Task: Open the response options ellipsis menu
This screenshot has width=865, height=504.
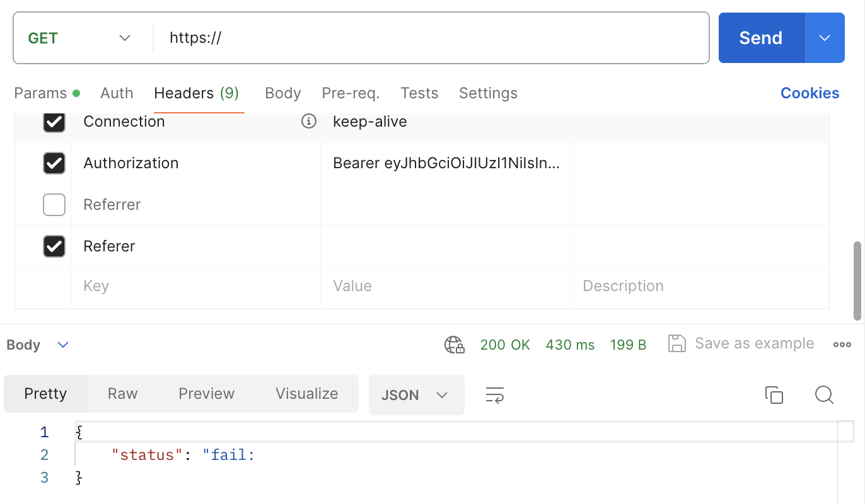Action: click(x=842, y=344)
